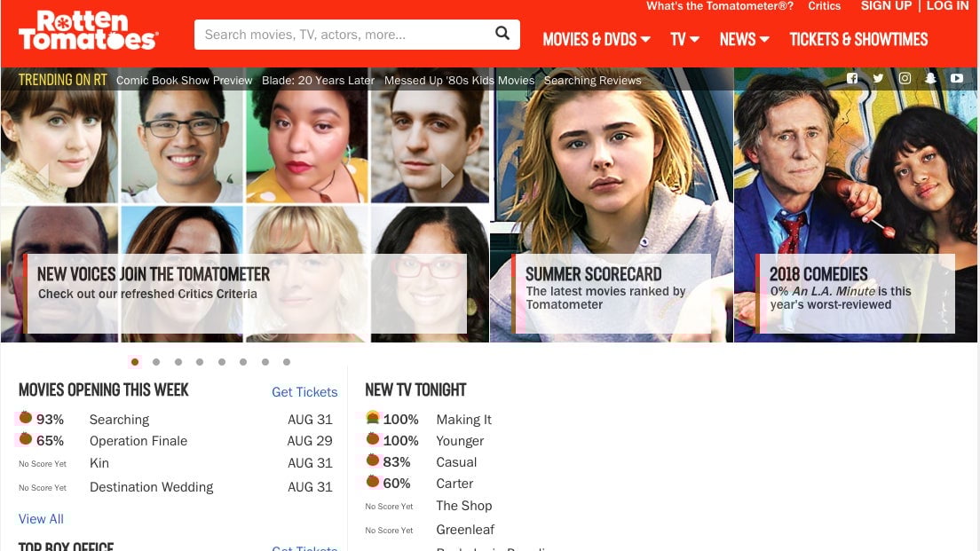This screenshot has height=551, width=980.
Task: Open the Kin movie title
Action: pos(99,463)
